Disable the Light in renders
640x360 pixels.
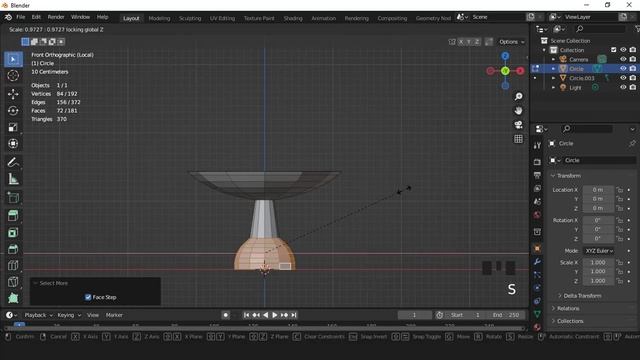pos(633,87)
